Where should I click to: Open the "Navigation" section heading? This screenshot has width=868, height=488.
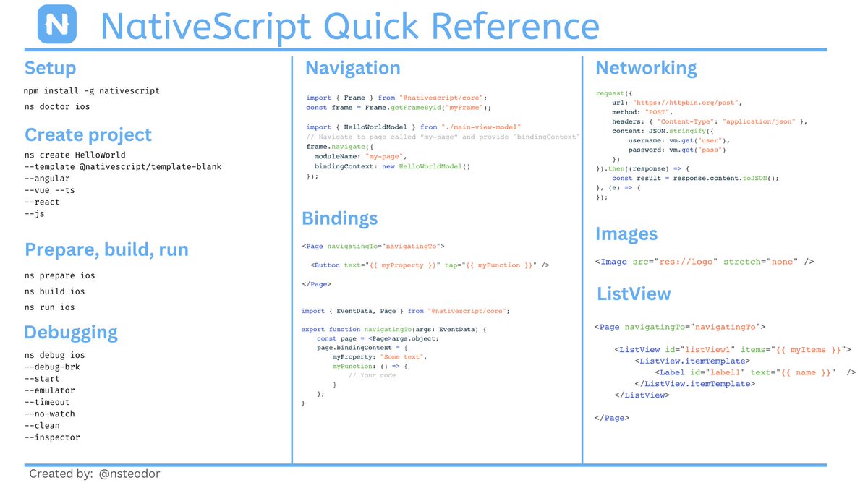353,68
